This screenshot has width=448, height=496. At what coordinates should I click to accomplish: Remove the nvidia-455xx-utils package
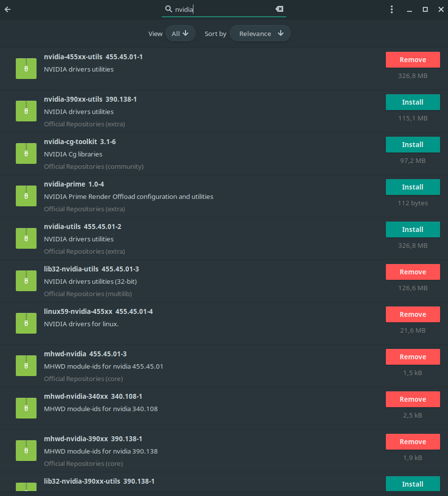pos(412,60)
